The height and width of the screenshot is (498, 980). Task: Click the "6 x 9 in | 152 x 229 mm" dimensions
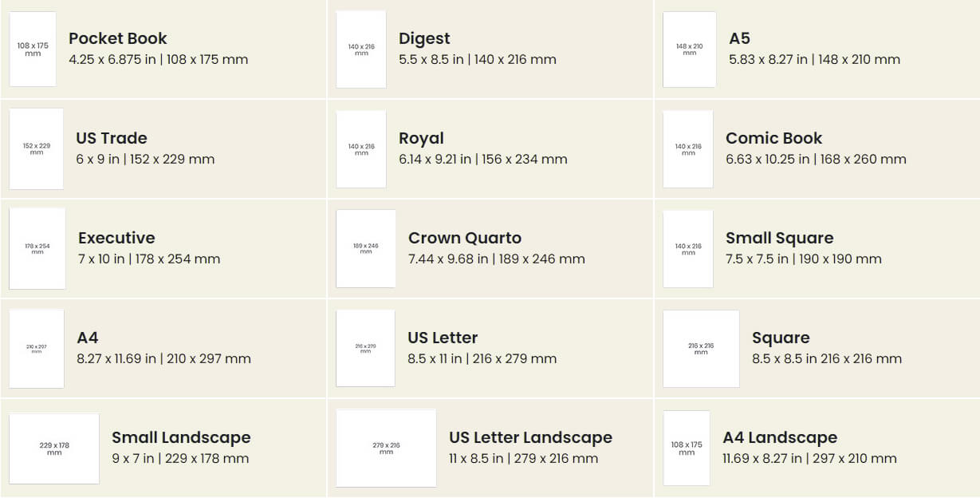point(145,159)
